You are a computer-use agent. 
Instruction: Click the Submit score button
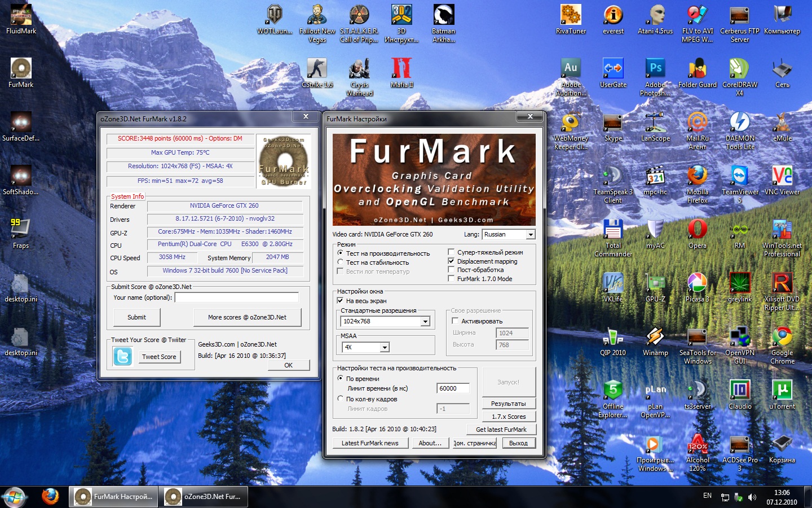(136, 317)
